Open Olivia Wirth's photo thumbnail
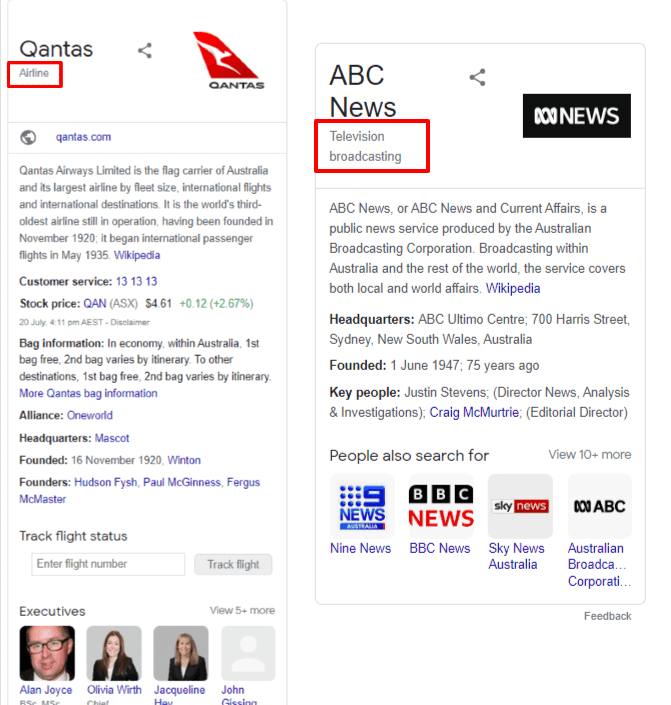Screen dimensions: 671x705 (114, 653)
